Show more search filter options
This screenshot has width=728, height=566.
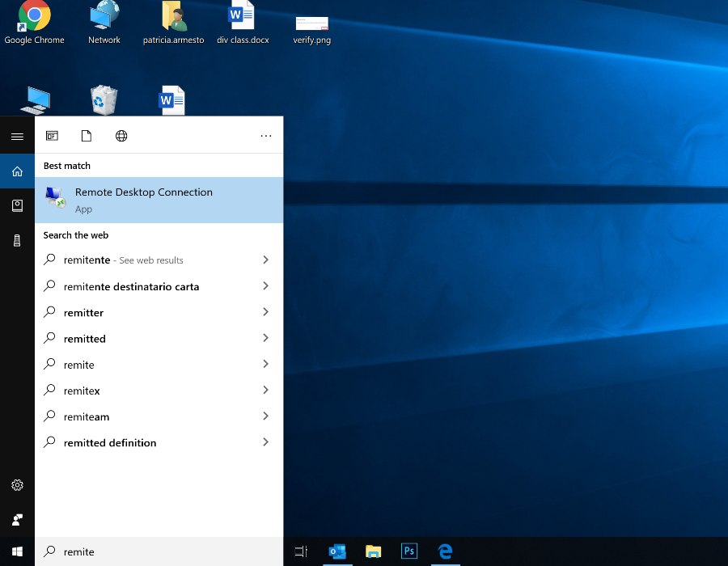pos(266,136)
